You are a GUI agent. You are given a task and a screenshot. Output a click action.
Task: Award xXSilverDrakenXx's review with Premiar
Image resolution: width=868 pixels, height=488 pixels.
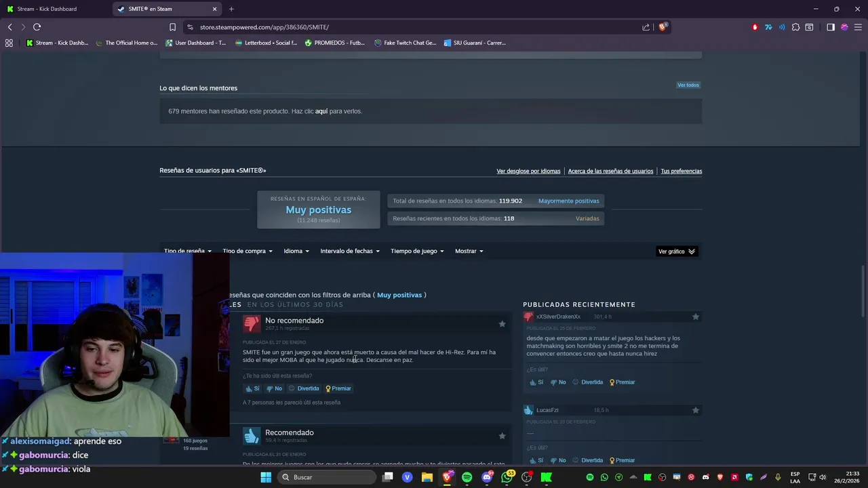pos(623,382)
